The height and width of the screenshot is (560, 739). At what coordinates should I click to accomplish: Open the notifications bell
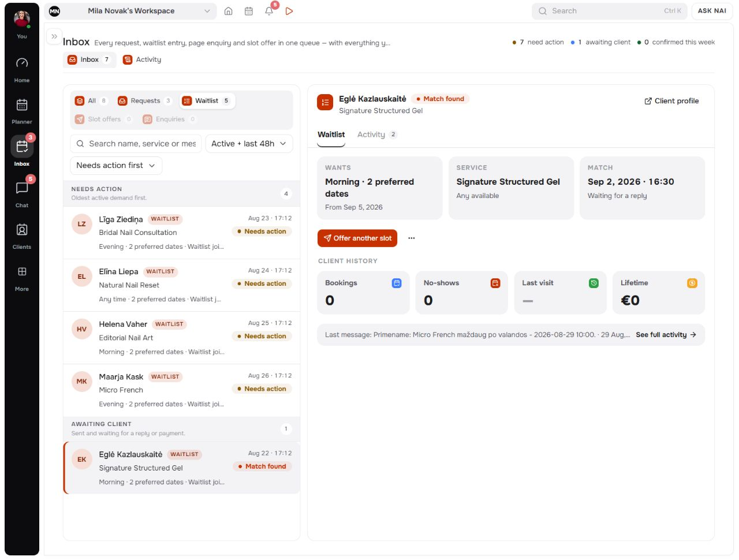pyautogui.click(x=269, y=11)
